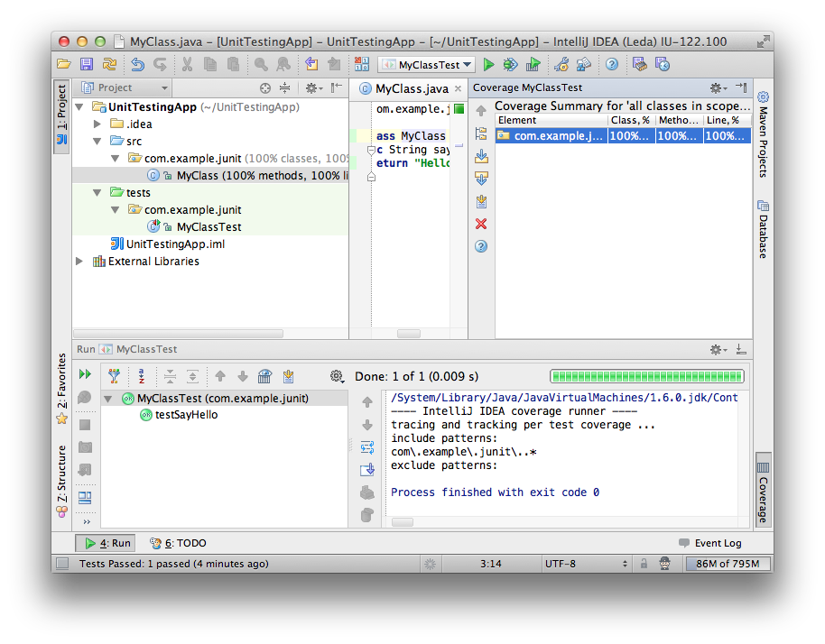Screen dimensions: 825x644
Task: Click the UTF-8 encoding selector
Action: coord(586,564)
